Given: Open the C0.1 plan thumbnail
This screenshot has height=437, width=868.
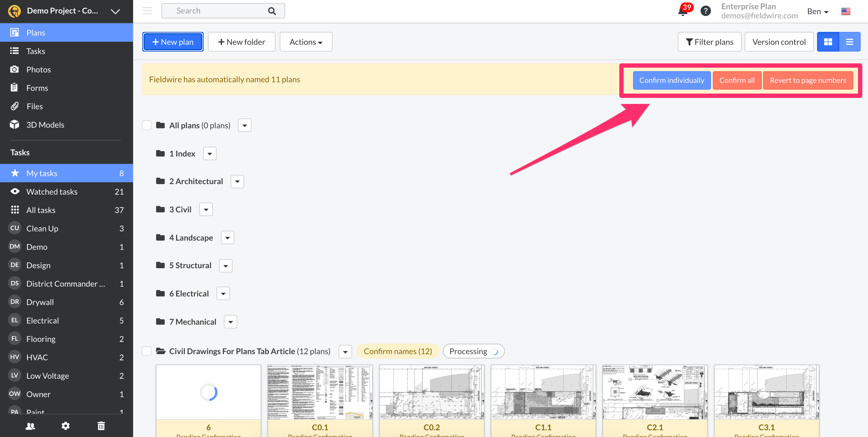Looking at the screenshot, I should coord(320,392).
